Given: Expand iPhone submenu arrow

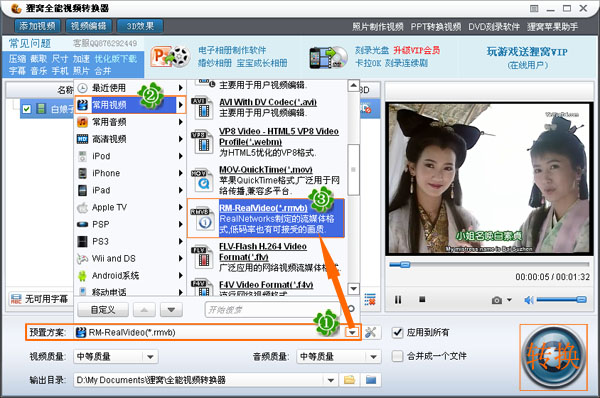Looking at the screenshot, I should click(181, 173).
